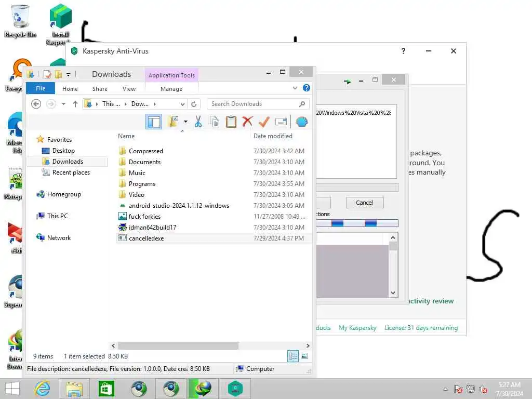Viewport: 532px width, 399px height.
Task: Switch to Details view toggle in status bar
Action: 293,356
